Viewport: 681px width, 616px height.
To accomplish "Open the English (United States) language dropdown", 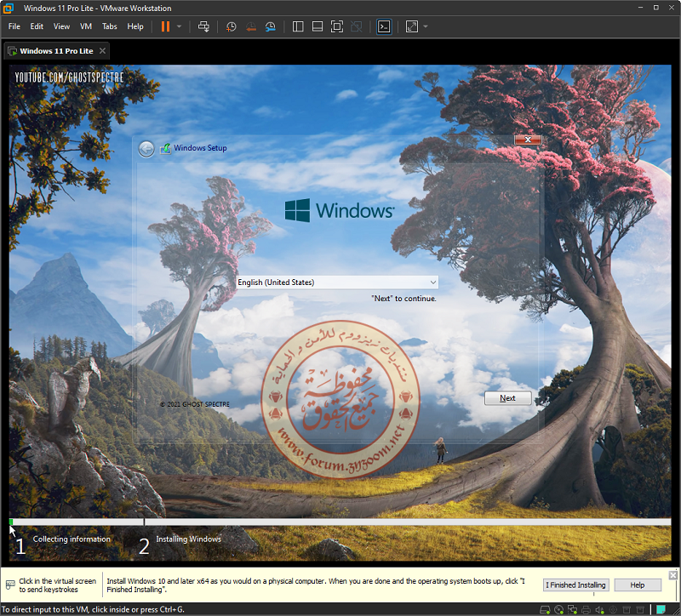I will point(337,282).
